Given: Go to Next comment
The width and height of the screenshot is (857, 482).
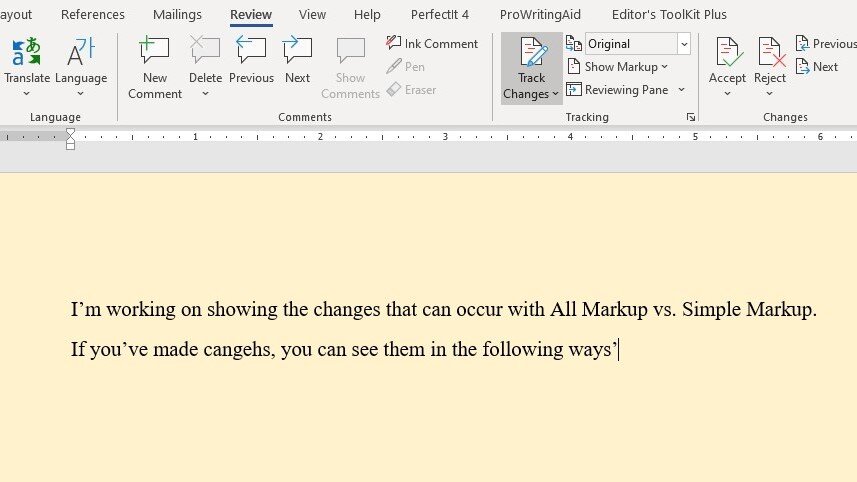Looking at the screenshot, I should tap(297, 60).
